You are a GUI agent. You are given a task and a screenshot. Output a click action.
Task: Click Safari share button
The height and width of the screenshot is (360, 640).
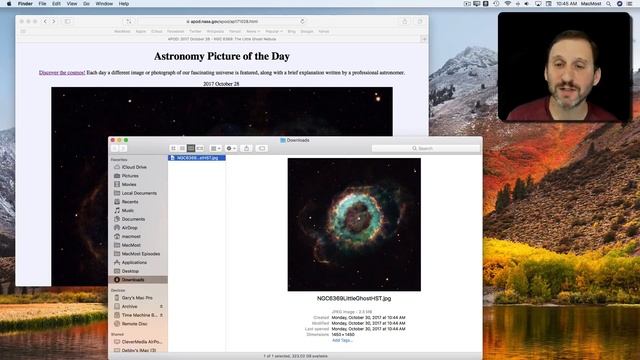click(404, 21)
